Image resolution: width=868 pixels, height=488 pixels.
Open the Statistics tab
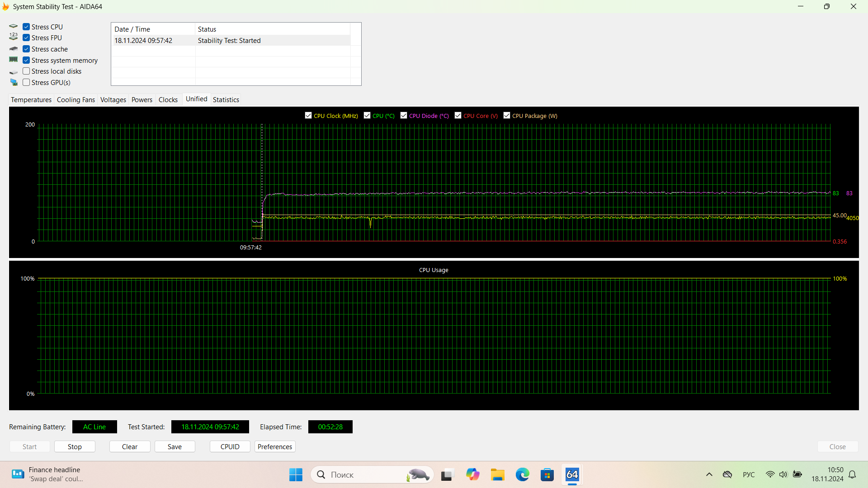(226, 99)
